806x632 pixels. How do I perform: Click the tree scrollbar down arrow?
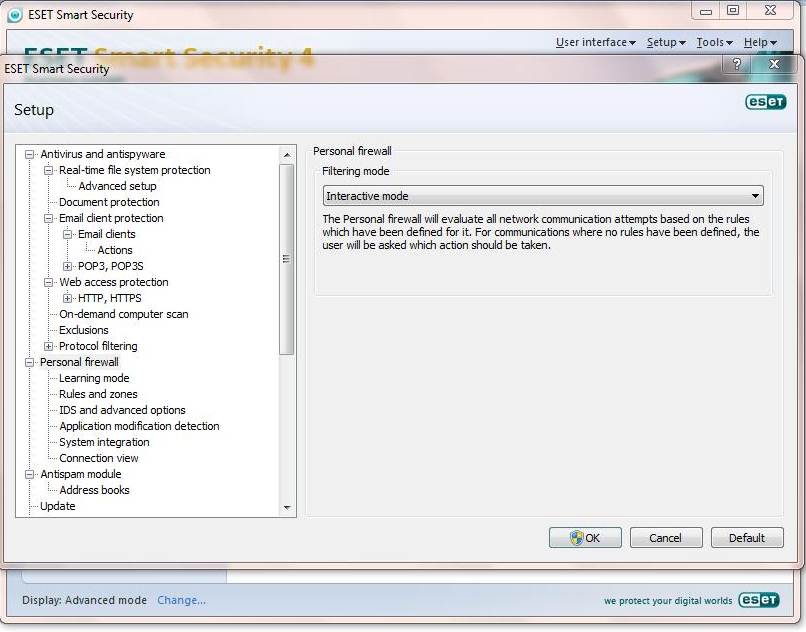click(x=287, y=508)
